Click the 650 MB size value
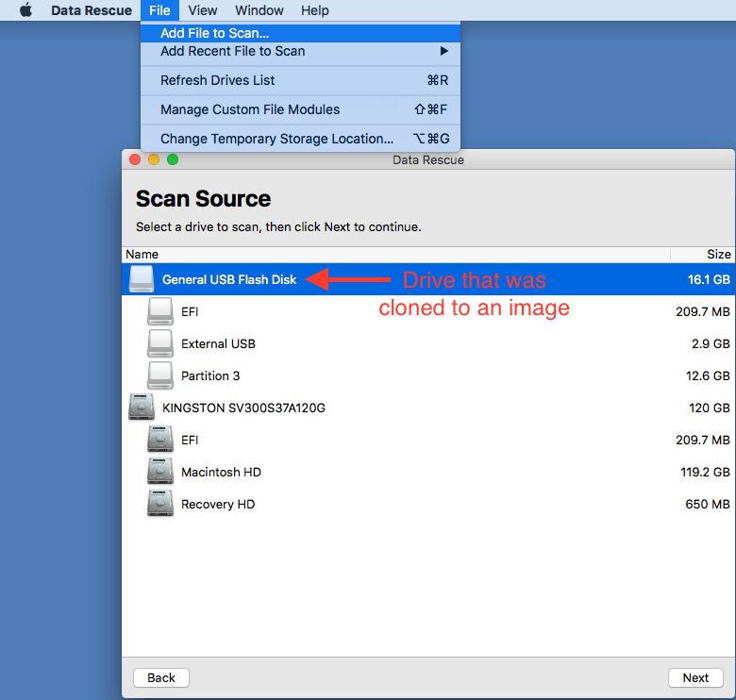736x700 pixels. (x=708, y=504)
